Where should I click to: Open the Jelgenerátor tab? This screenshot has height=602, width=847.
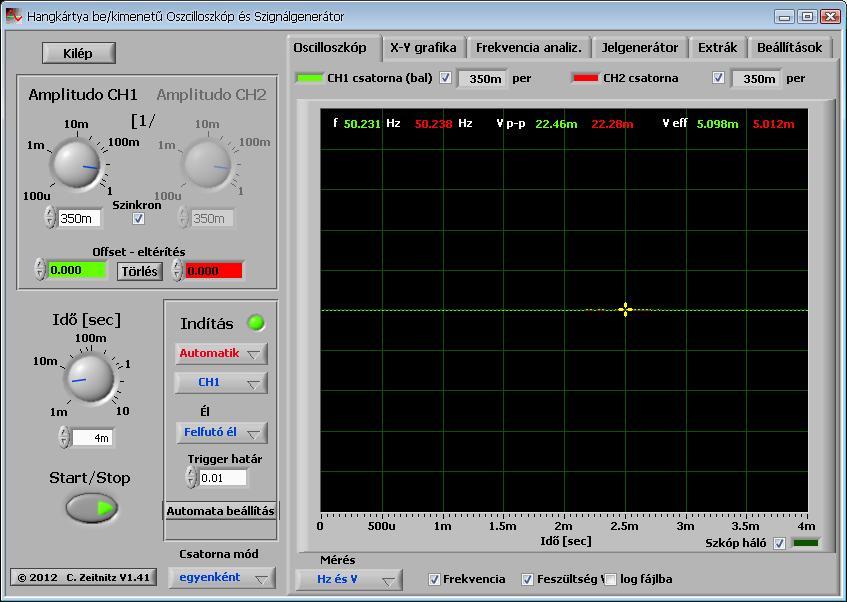640,48
